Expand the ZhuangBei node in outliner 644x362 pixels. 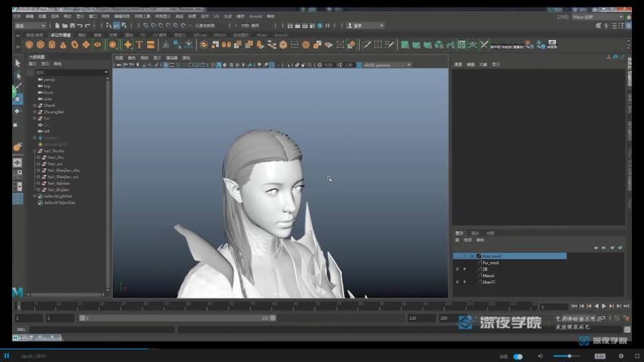(x=35, y=112)
